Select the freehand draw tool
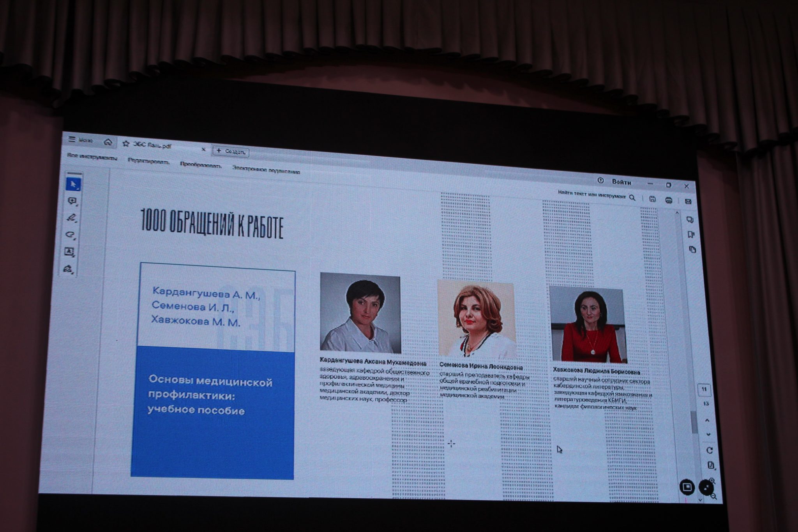798x532 pixels. (x=71, y=235)
